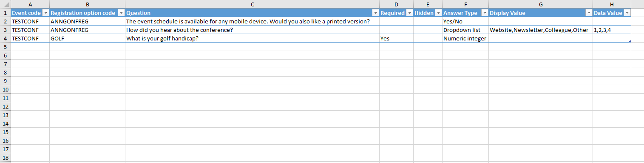Open the Display Value filter dropdown
The width and height of the screenshot is (644, 163).
tap(589, 13)
